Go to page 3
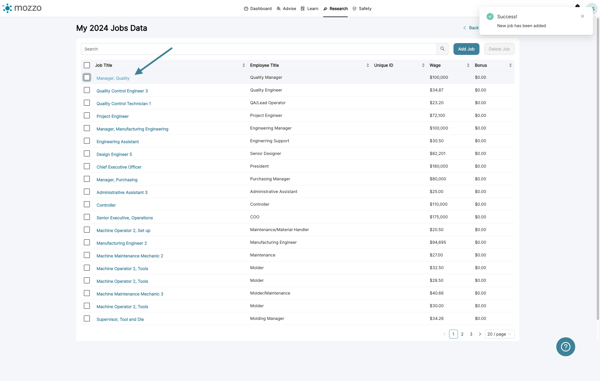Viewport: 600px width, 381px height. (471, 334)
